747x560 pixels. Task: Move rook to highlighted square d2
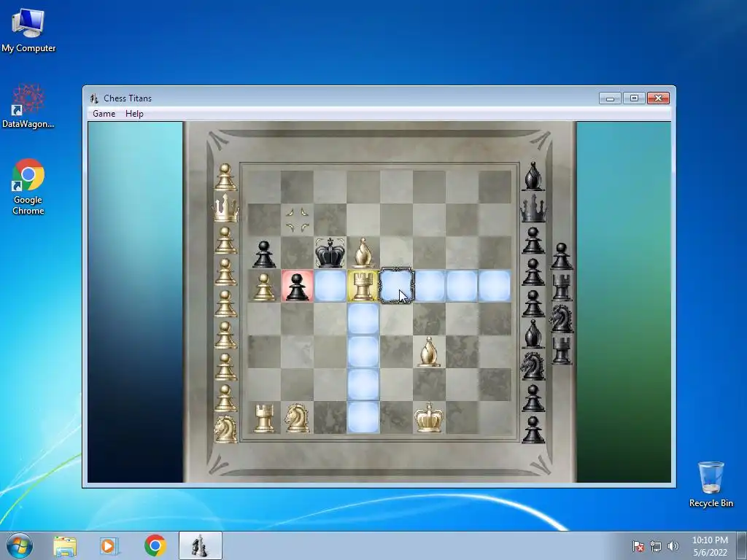point(363,384)
